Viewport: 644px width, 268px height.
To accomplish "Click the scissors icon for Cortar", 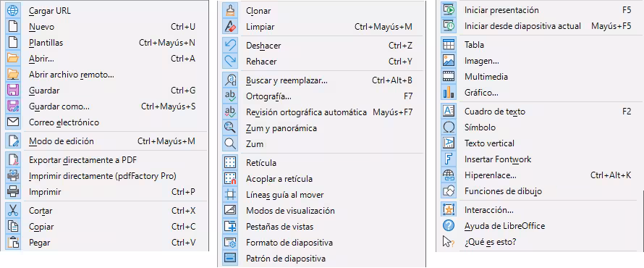I will click(x=13, y=211).
